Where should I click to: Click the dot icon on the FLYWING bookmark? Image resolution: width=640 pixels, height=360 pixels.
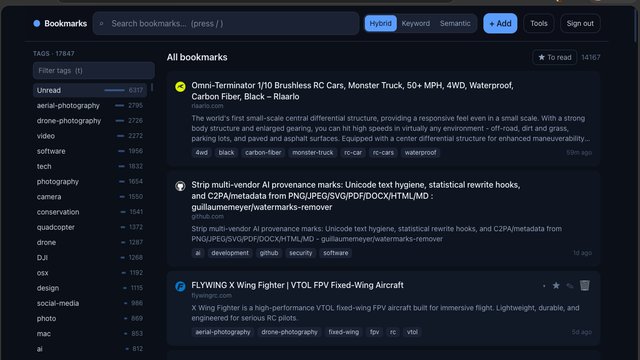coord(544,286)
